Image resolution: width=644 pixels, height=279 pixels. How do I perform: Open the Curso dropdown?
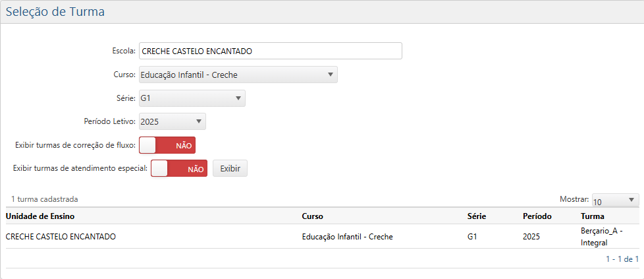238,75
